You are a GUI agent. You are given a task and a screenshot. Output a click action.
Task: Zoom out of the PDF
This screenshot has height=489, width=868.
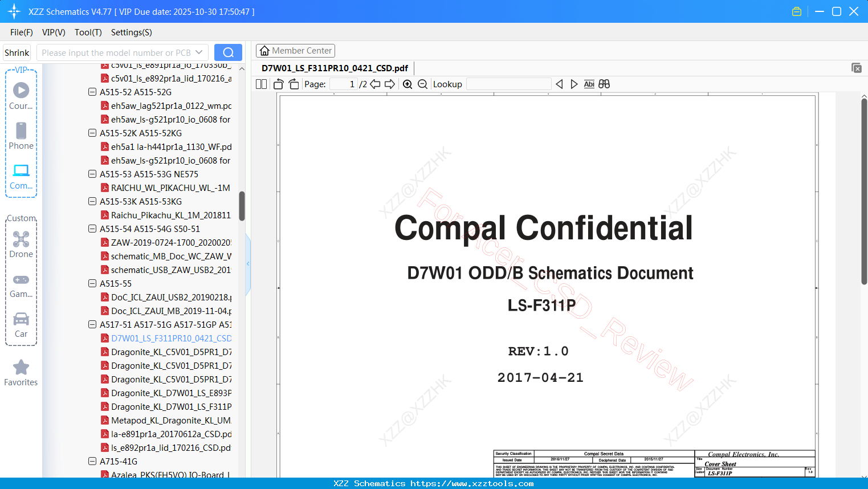click(x=422, y=84)
